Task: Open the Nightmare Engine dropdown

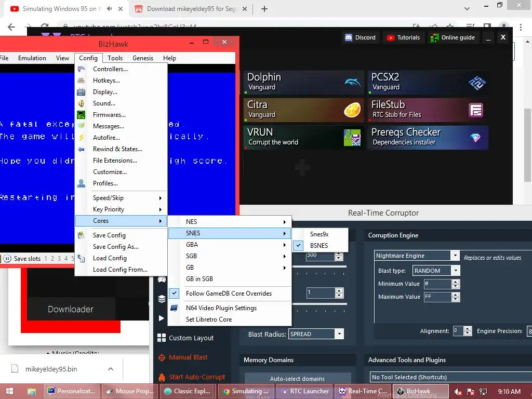Action: coord(455,255)
